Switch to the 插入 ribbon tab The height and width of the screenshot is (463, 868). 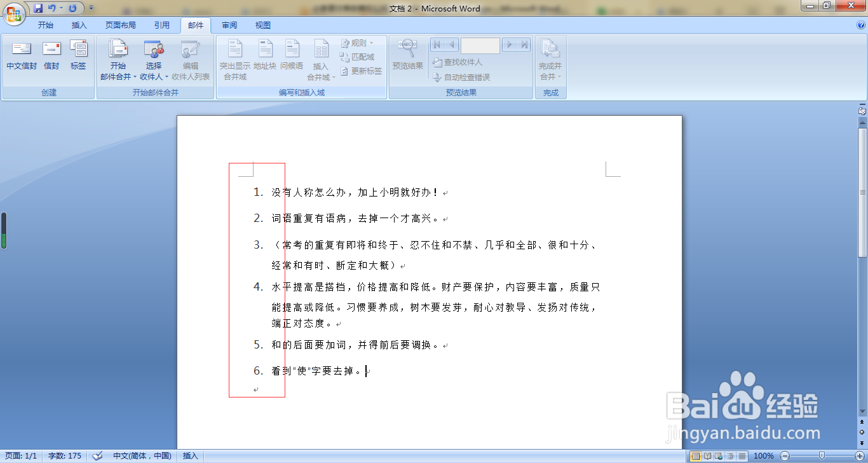point(79,25)
